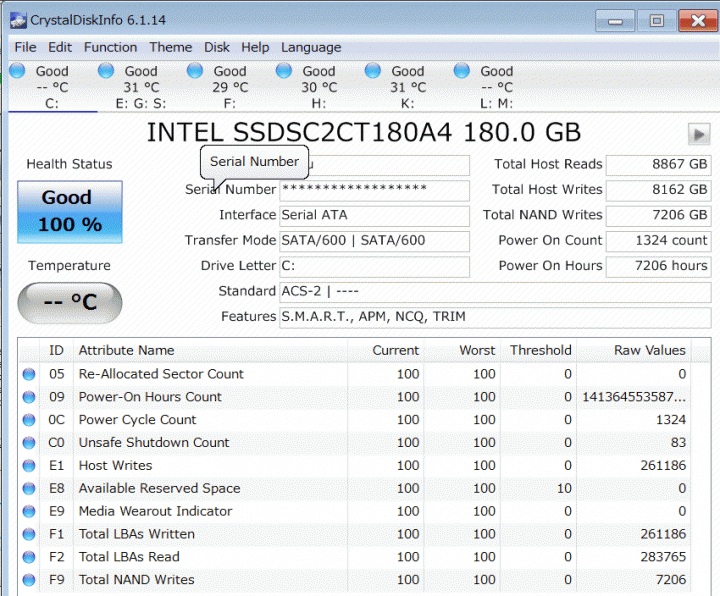720x596 pixels.
Task: Click the Interface field showing Serial ATA
Action: [x=374, y=215]
